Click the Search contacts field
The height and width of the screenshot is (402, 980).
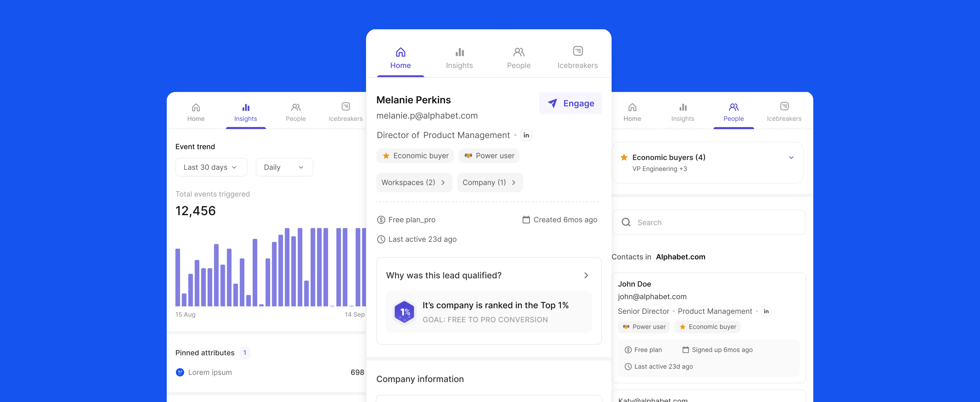tap(708, 223)
